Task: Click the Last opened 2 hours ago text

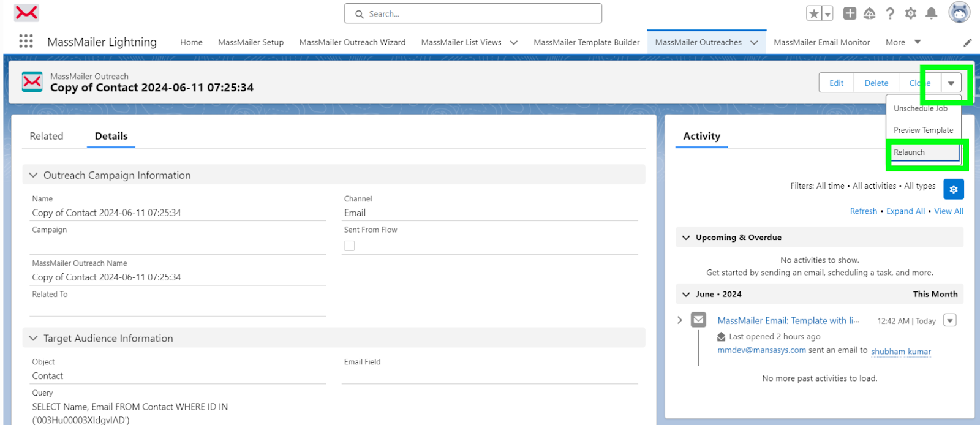Action: tap(774, 336)
